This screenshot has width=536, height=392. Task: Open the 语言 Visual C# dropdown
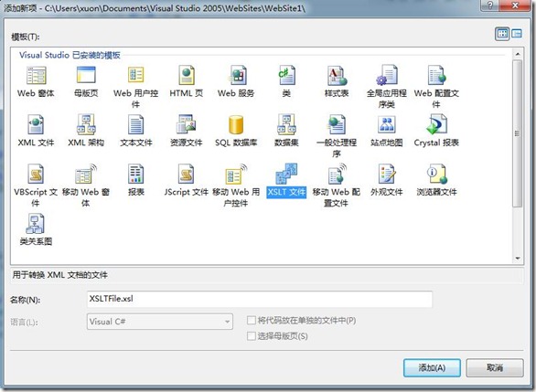(160, 322)
